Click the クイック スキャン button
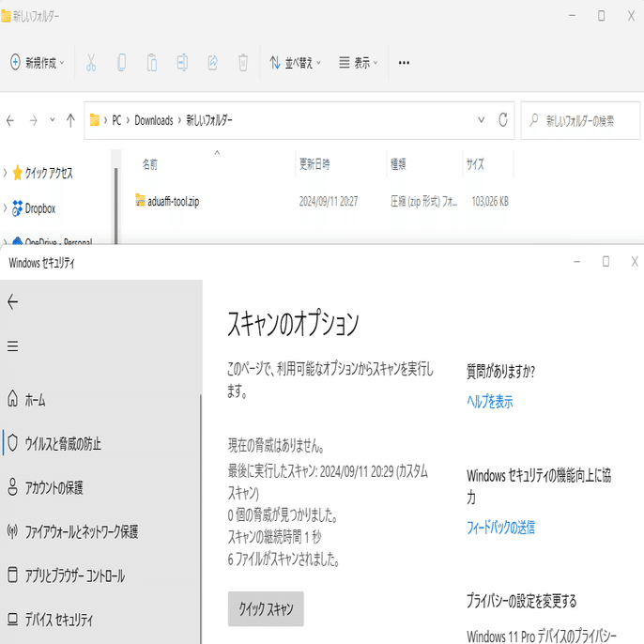 pos(266,608)
